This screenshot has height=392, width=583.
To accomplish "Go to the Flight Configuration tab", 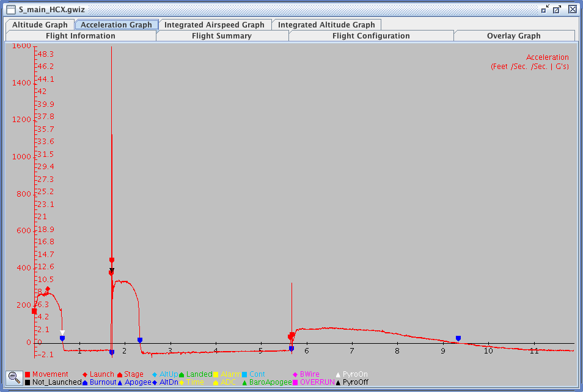I will 371,36.
